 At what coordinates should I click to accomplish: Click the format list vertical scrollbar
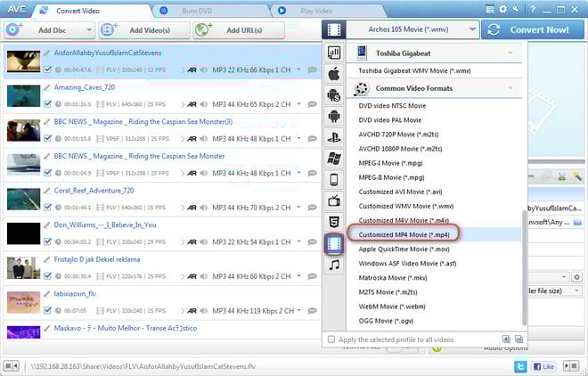(x=524, y=268)
